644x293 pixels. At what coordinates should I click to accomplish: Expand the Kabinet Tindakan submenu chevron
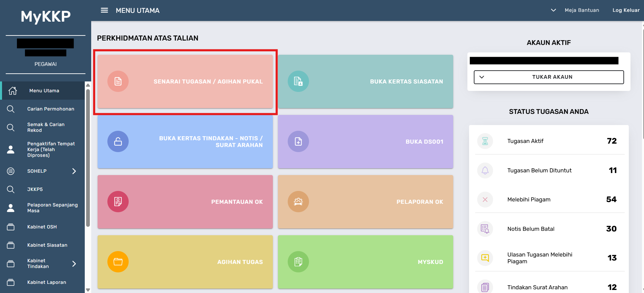pos(74,264)
